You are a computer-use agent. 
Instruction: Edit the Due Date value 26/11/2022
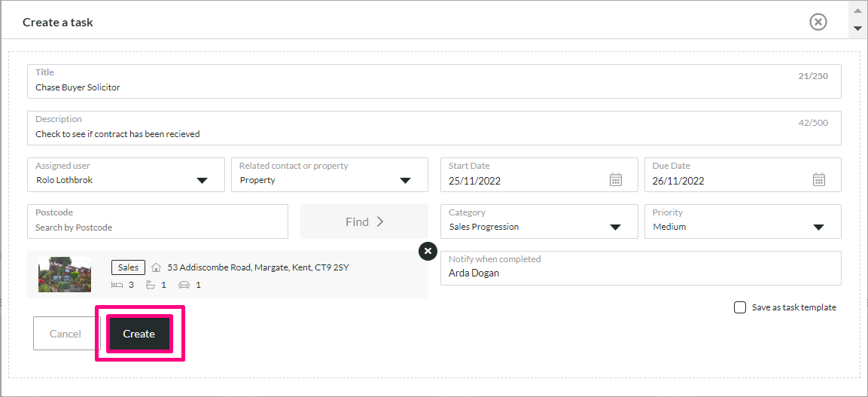tap(679, 181)
